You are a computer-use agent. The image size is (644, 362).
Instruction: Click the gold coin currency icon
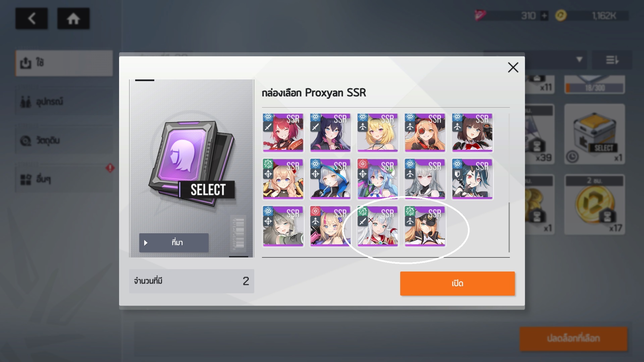(x=561, y=15)
